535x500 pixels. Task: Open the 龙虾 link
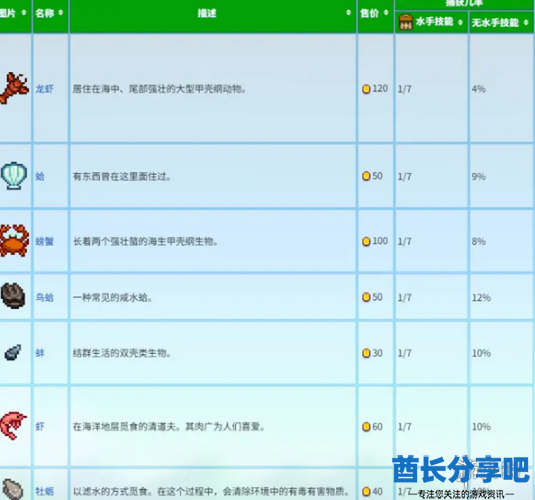point(44,89)
